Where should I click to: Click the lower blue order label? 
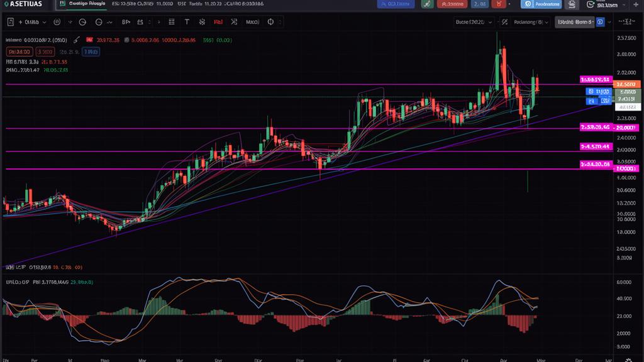pos(599,101)
